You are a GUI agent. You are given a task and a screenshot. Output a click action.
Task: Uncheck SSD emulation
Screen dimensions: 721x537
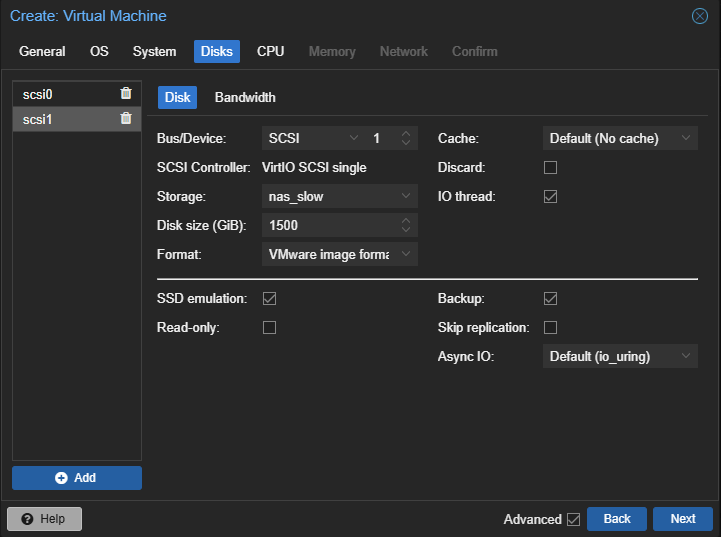point(269,298)
